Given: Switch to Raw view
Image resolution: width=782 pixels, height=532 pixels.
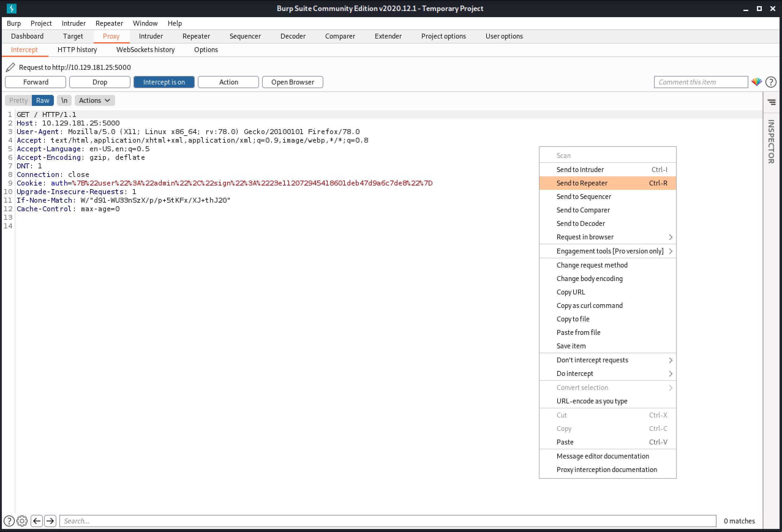Looking at the screenshot, I should (x=43, y=100).
